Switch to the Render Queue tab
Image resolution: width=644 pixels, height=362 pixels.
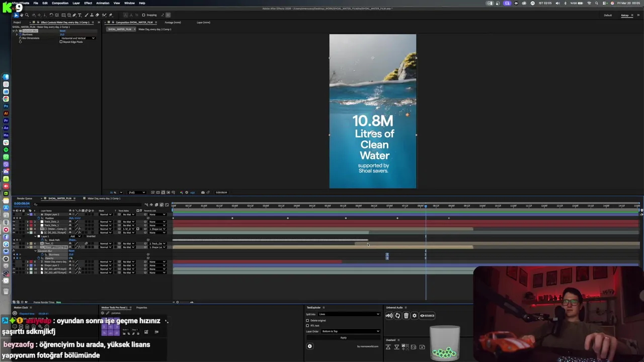coord(25,198)
